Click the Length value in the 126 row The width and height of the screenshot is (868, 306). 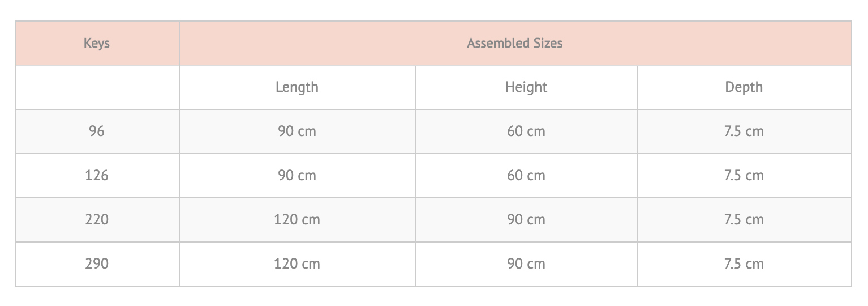pyautogui.click(x=297, y=176)
